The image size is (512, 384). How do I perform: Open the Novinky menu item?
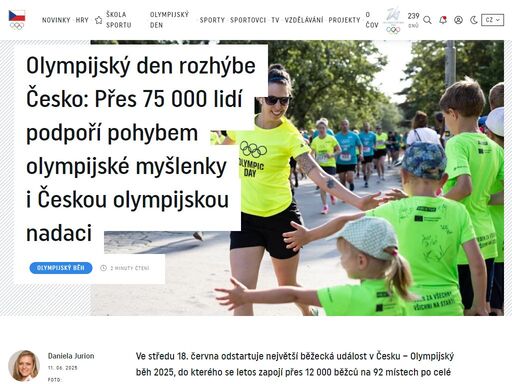(x=56, y=20)
